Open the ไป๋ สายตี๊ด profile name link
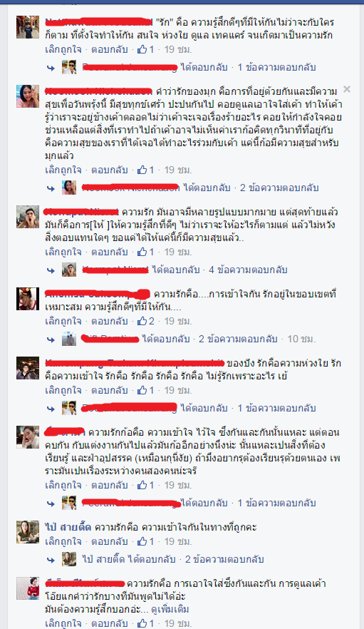The image size is (364, 629). point(68,527)
